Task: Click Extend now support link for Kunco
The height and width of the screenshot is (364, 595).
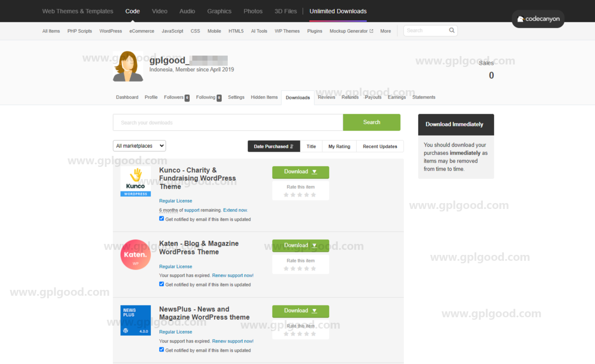Action: point(235,210)
